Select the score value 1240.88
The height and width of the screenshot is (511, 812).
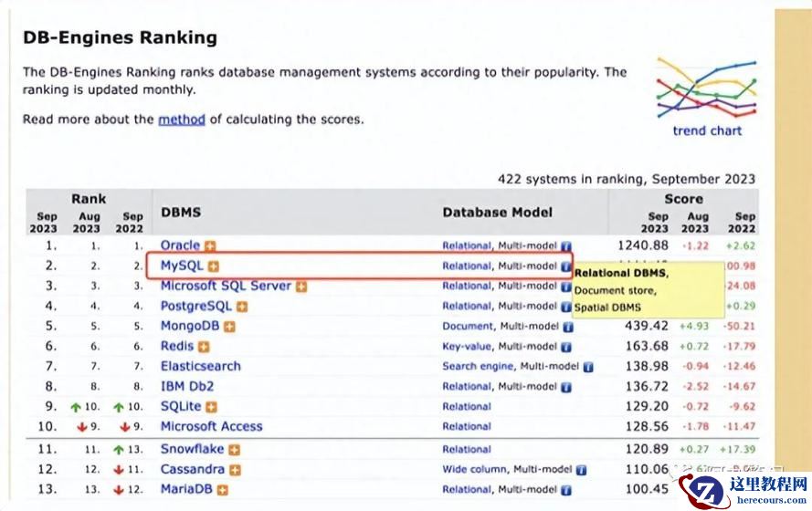tap(643, 245)
